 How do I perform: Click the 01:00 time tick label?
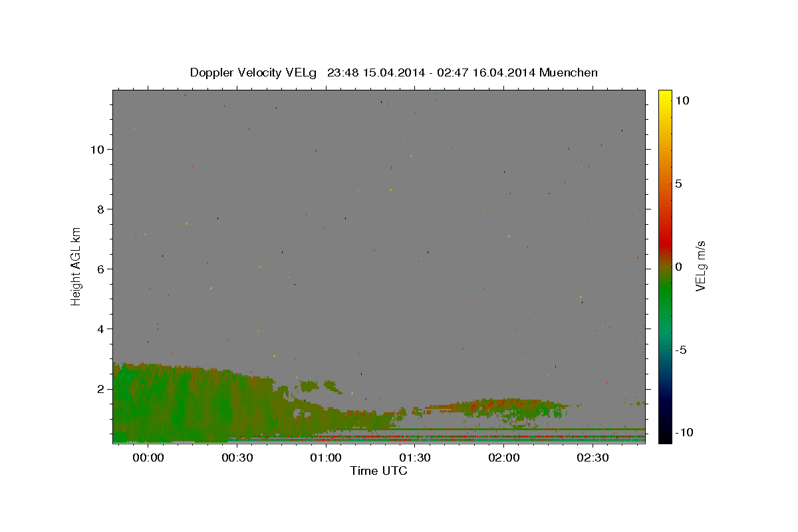326,458
